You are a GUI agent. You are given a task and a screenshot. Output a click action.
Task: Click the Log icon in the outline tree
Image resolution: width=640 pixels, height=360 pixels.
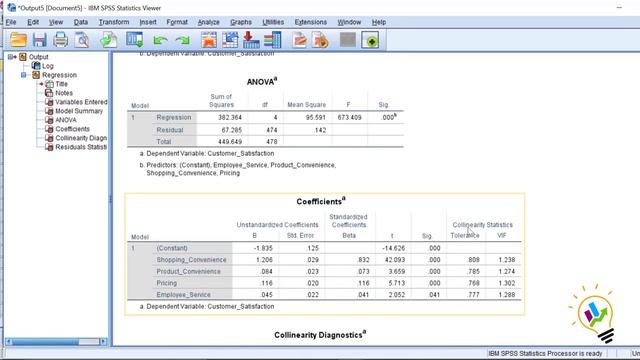pos(36,66)
